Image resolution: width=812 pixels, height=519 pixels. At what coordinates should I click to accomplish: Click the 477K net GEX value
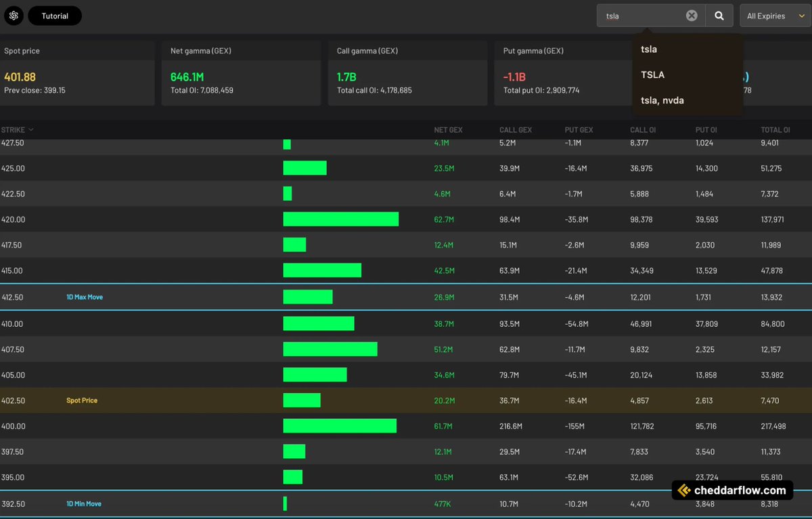(443, 504)
